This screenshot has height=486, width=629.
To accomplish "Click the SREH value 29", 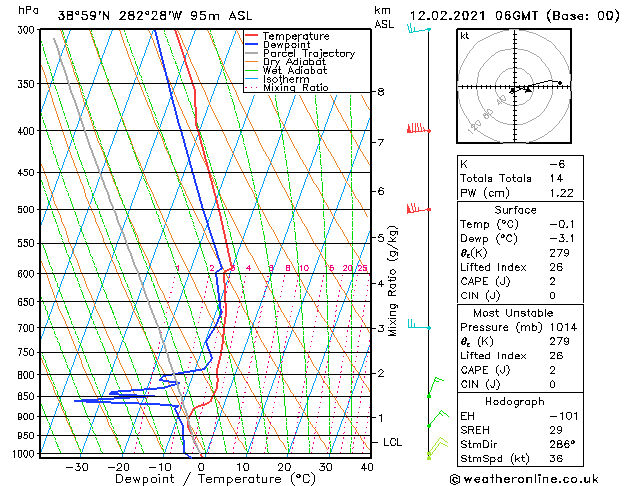I will (x=556, y=430).
